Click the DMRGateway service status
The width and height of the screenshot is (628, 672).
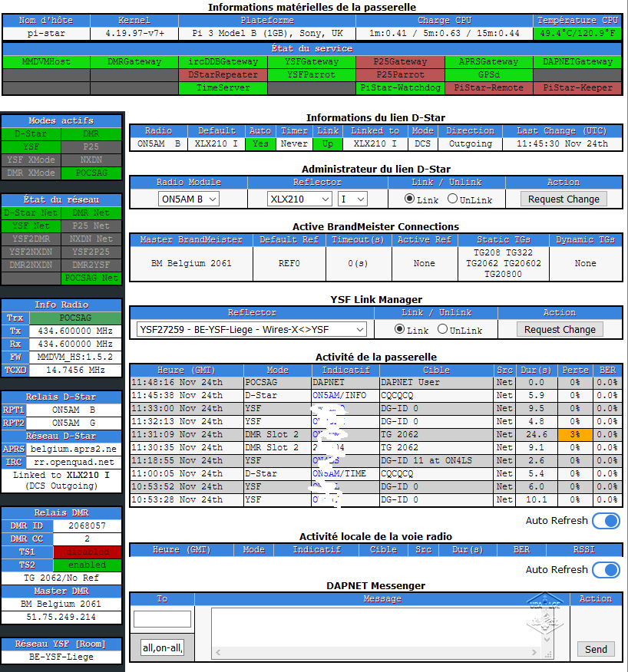pos(134,61)
